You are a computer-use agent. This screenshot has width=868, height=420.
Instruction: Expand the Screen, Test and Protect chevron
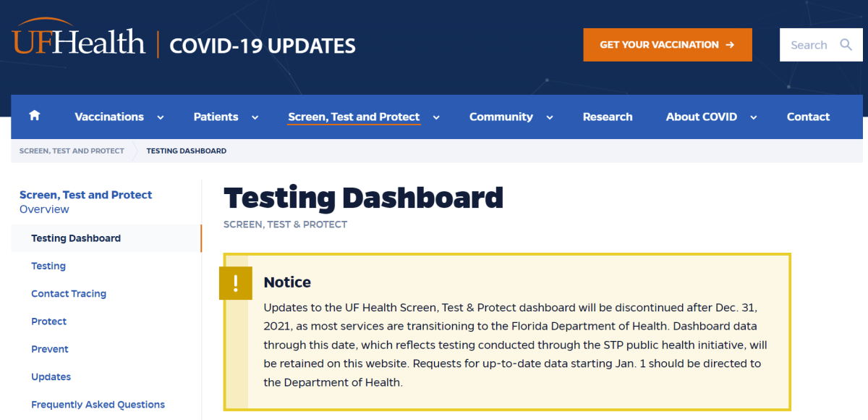(x=436, y=117)
